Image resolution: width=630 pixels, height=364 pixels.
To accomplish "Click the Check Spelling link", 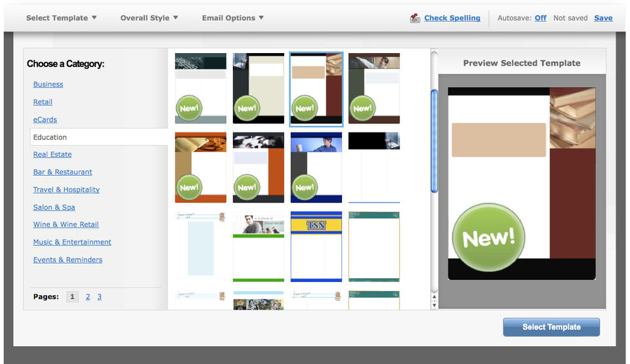I will [452, 18].
